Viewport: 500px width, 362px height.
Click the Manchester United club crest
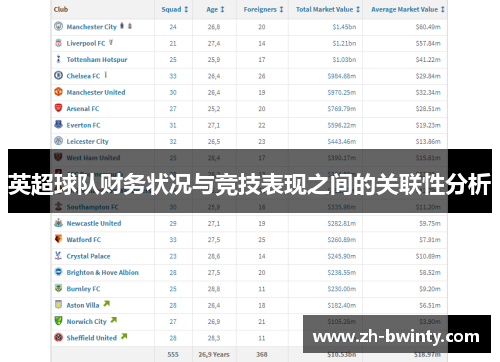coord(58,92)
